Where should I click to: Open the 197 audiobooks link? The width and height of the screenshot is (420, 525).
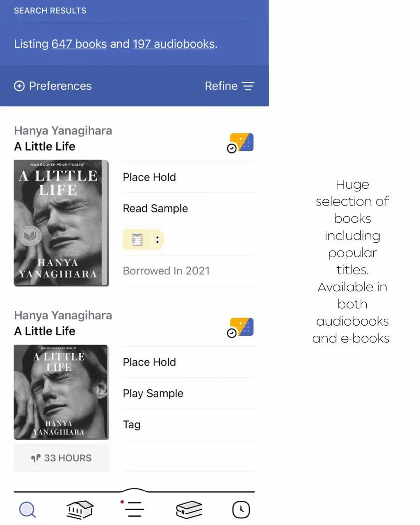[173, 44]
